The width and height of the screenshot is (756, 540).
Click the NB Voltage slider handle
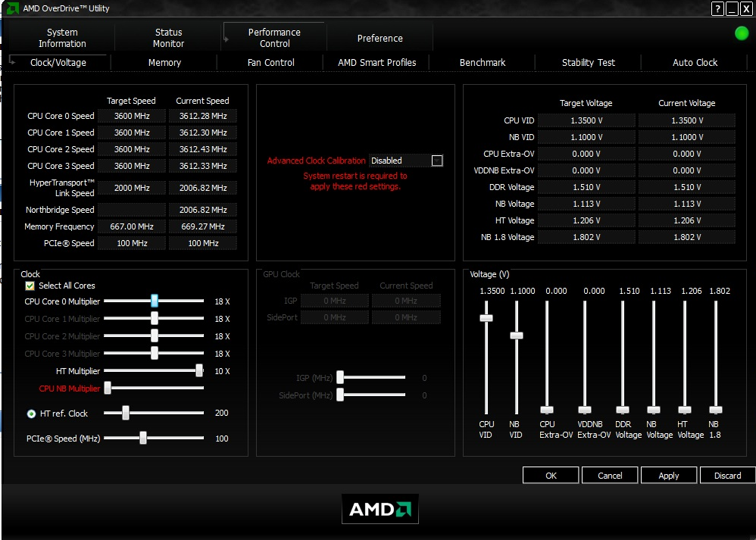pos(653,410)
